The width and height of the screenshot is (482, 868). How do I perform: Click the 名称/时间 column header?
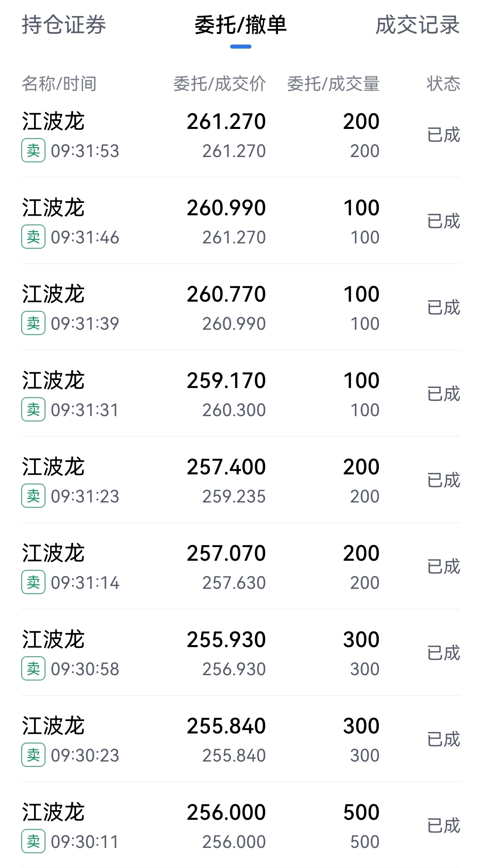pyautogui.click(x=59, y=84)
